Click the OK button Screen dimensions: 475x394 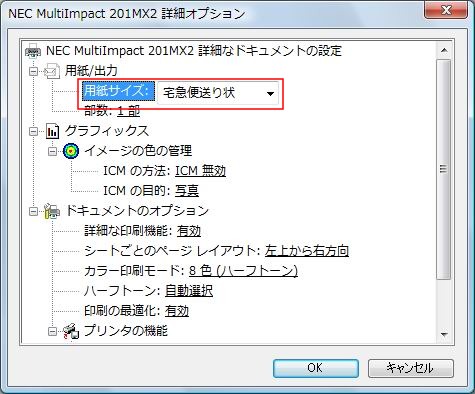coord(316,368)
